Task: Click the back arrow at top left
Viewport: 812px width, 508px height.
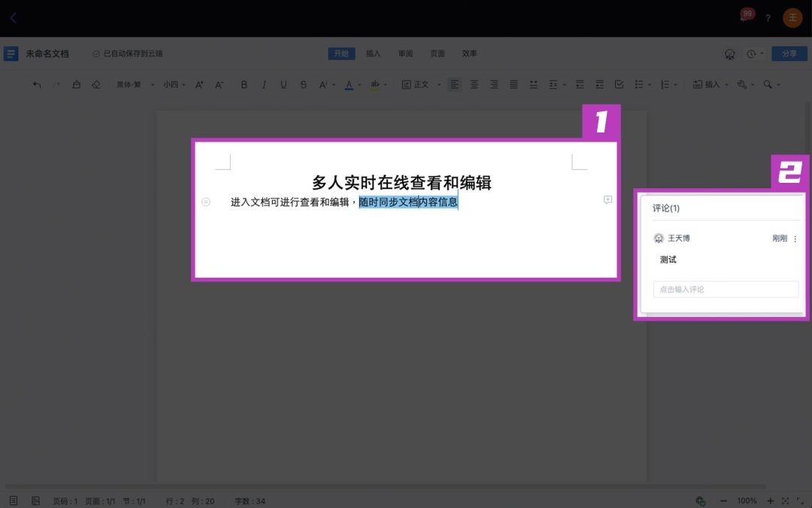Action: (14, 18)
